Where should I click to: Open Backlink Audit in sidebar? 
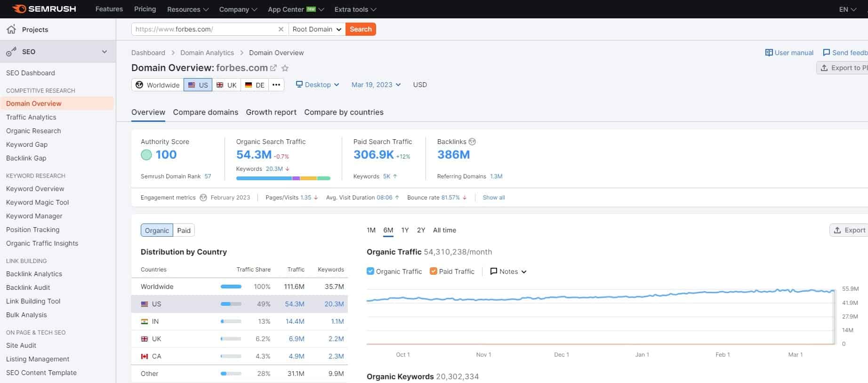[28, 287]
